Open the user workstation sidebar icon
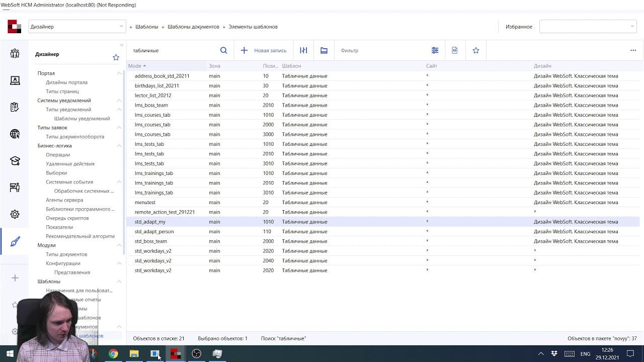Image resolution: width=644 pixels, height=362 pixels. pos(15,80)
